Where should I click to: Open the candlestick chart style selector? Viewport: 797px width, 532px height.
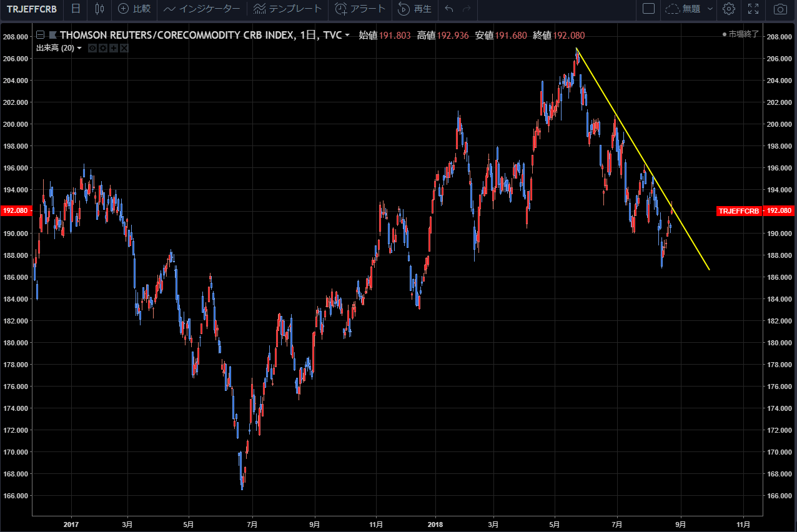tap(100, 9)
